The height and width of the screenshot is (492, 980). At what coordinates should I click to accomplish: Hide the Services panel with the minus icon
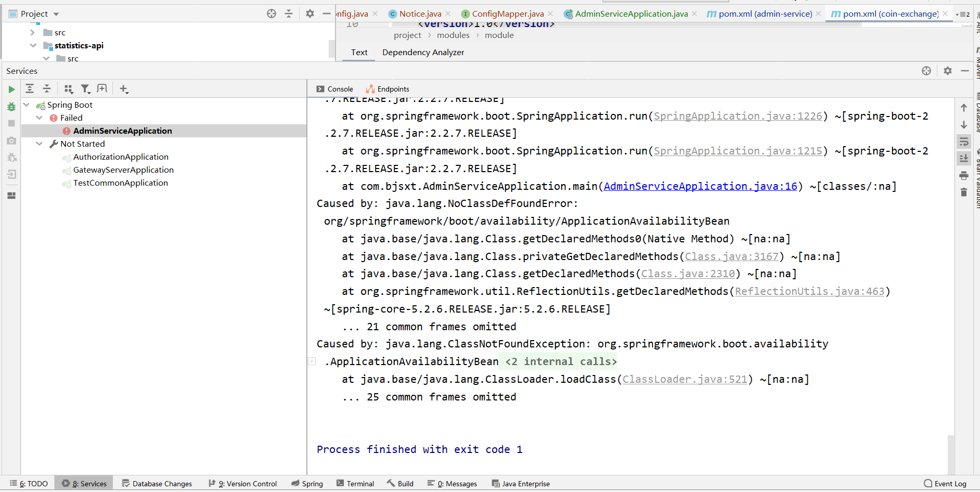[x=965, y=71]
